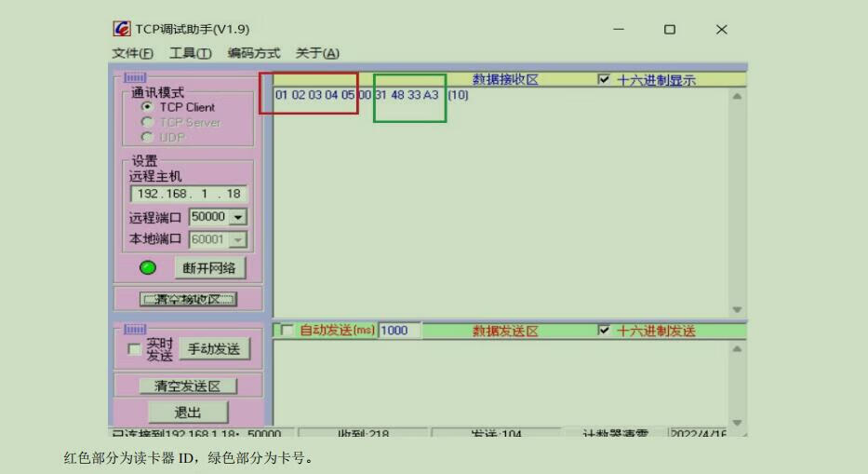Click the auto-send interval field showing 1000
Screen dimensions: 868x474
[399, 331]
